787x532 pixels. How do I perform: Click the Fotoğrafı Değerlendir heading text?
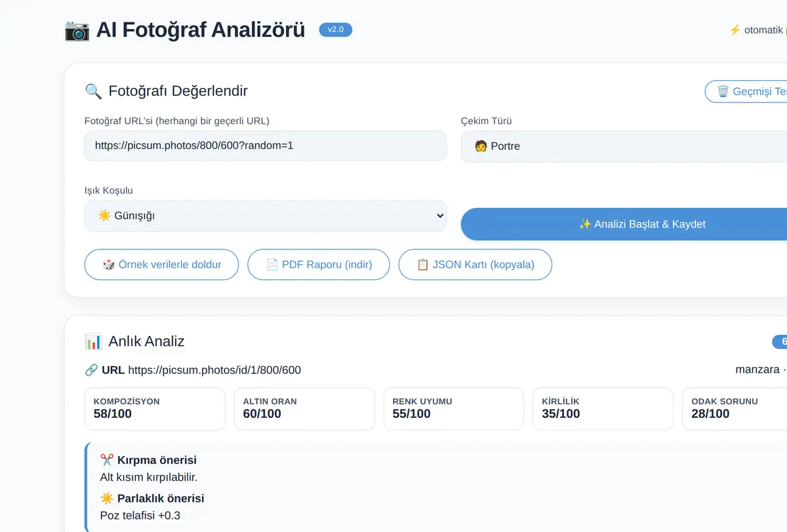[178, 91]
